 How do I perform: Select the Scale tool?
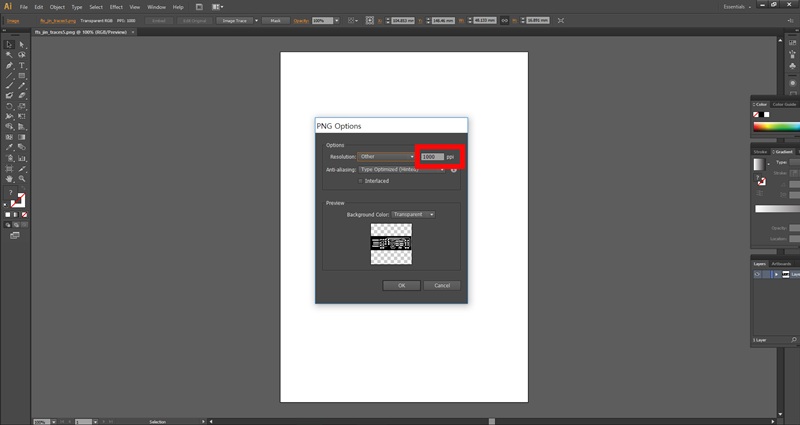pos(22,107)
